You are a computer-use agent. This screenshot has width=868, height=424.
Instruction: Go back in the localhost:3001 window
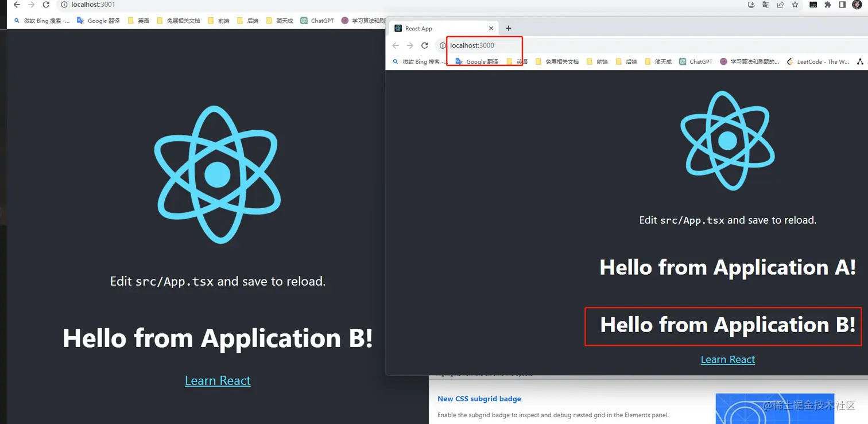pos(17,5)
